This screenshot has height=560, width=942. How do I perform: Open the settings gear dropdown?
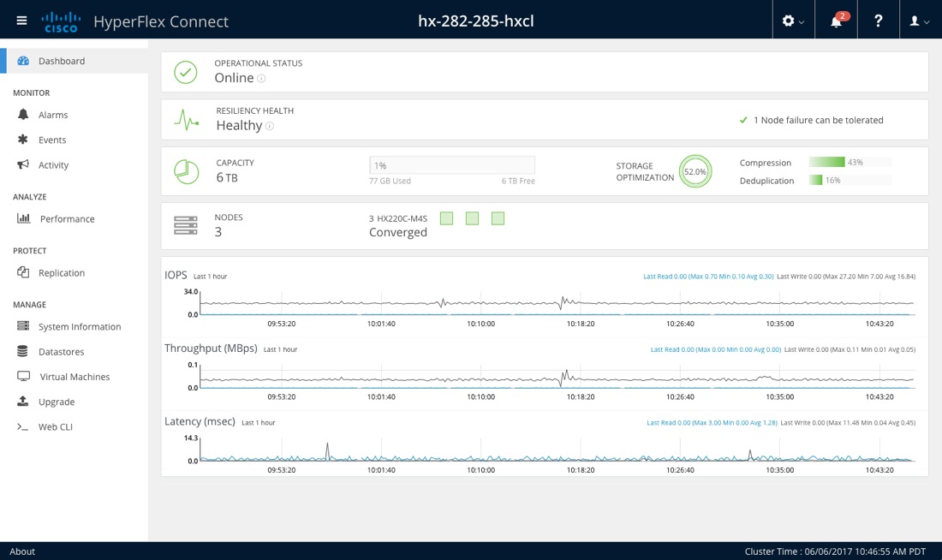pyautogui.click(x=793, y=21)
